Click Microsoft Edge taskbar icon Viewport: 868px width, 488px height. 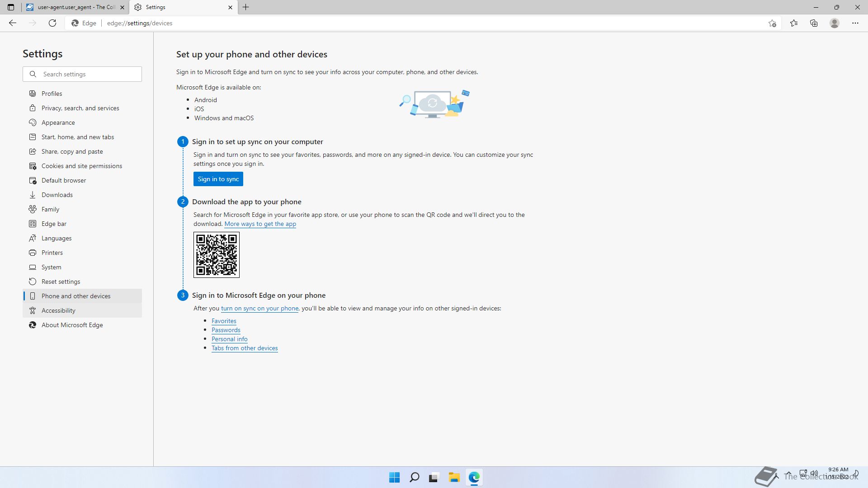474,477
